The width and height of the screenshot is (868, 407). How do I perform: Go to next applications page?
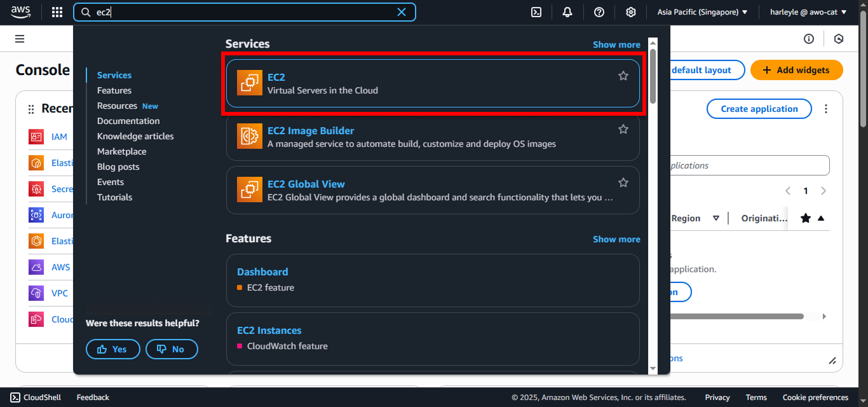(824, 191)
